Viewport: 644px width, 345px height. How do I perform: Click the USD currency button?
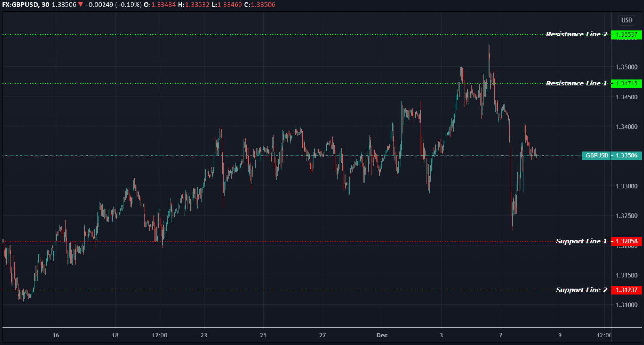pos(627,20)
